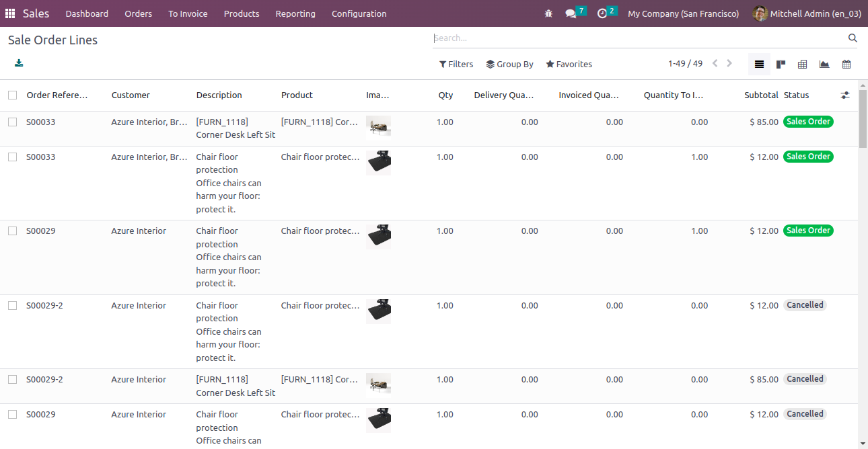Click the export download icon
The width and height of the screenshot is (868, 449).
pyautogui.click(x=19, y=63)
